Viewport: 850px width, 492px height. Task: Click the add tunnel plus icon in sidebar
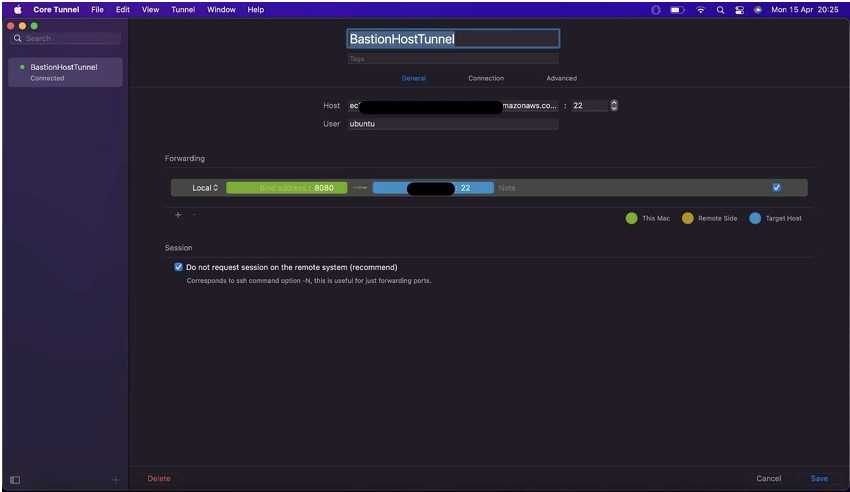[x=115, y=480]
